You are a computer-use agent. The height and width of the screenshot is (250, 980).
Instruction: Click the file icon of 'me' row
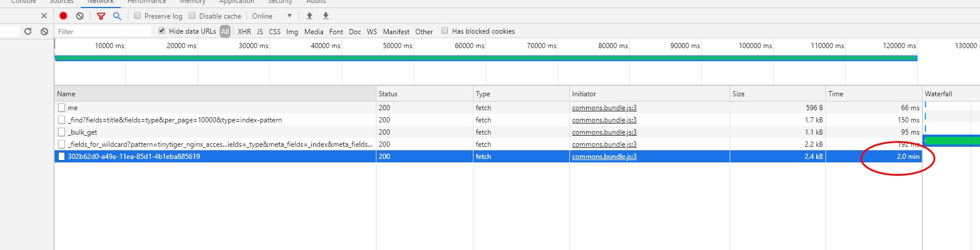[62, 108]
